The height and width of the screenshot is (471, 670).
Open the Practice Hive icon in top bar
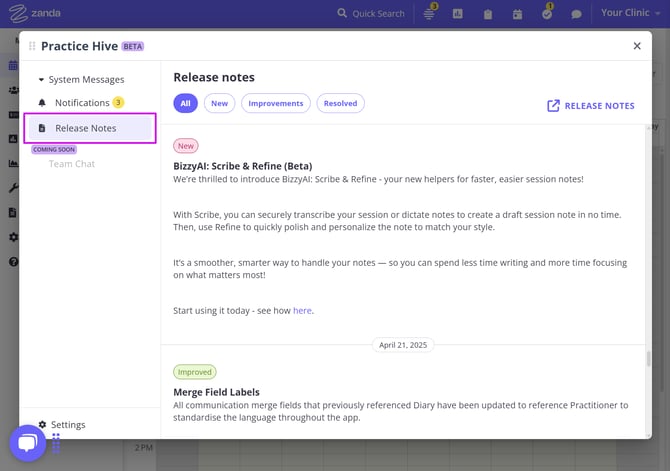click(430, 14)
